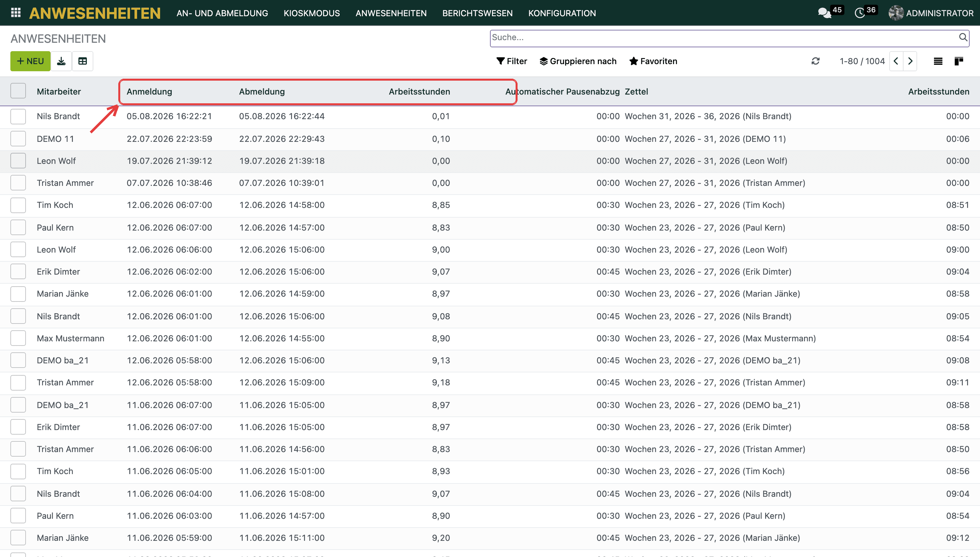Switch to kanban view icon
The height and width of the screenshot is (557, 980).
pos(959,61)
